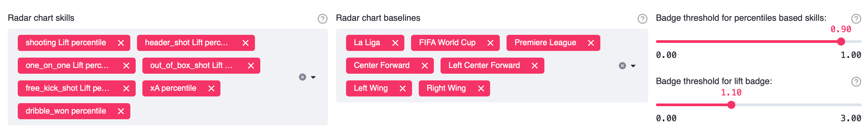Click the lift badge threshold slider handle
This screenshot has height=139, width=868.
tap(731, 105)
